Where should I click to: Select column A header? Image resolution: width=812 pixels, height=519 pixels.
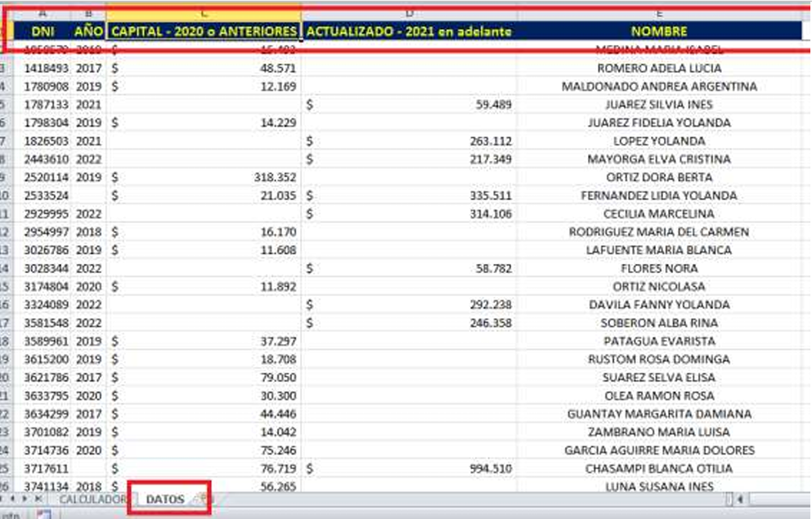[x=43, y=13]
